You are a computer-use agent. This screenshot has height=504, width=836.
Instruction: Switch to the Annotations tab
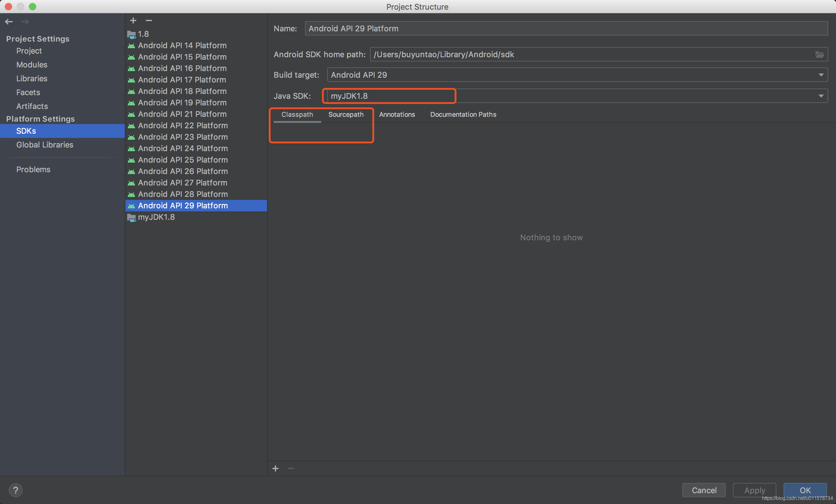397,115
